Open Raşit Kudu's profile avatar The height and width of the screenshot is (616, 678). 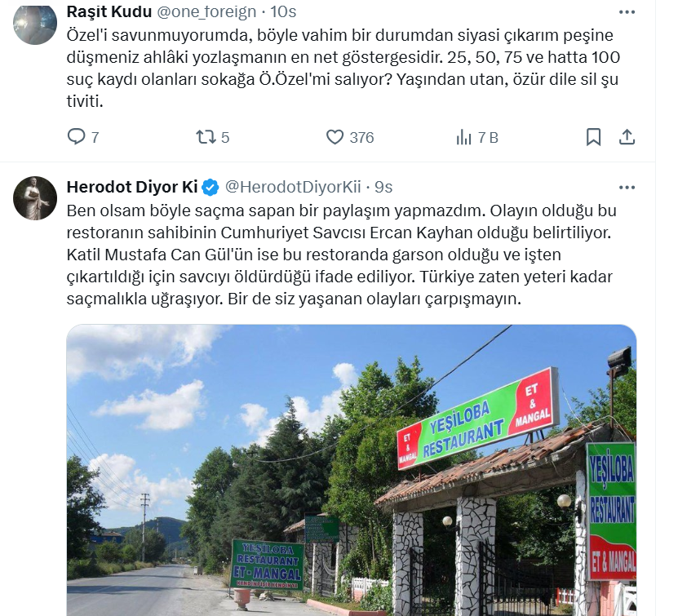[35, 23]
